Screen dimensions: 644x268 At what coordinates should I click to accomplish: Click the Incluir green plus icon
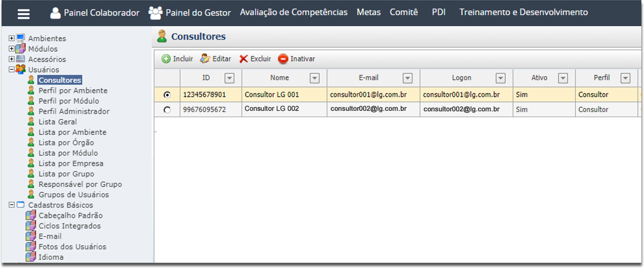[166, 59]
